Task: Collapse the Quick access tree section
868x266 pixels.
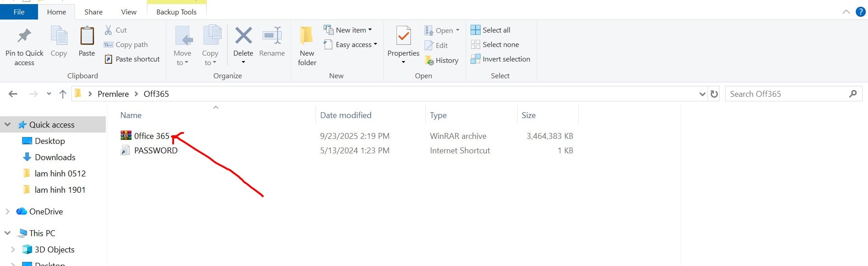Action: pyautogui.click(x=8, y=124)
